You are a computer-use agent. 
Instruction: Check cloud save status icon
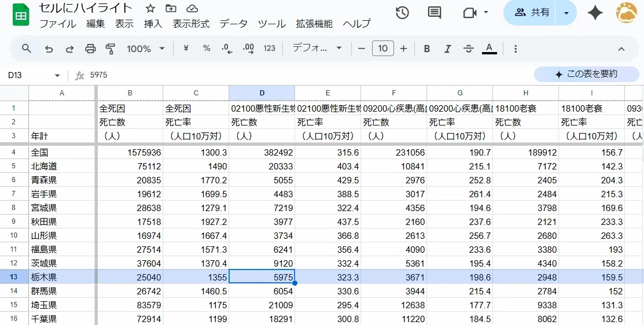pos(192,8)
